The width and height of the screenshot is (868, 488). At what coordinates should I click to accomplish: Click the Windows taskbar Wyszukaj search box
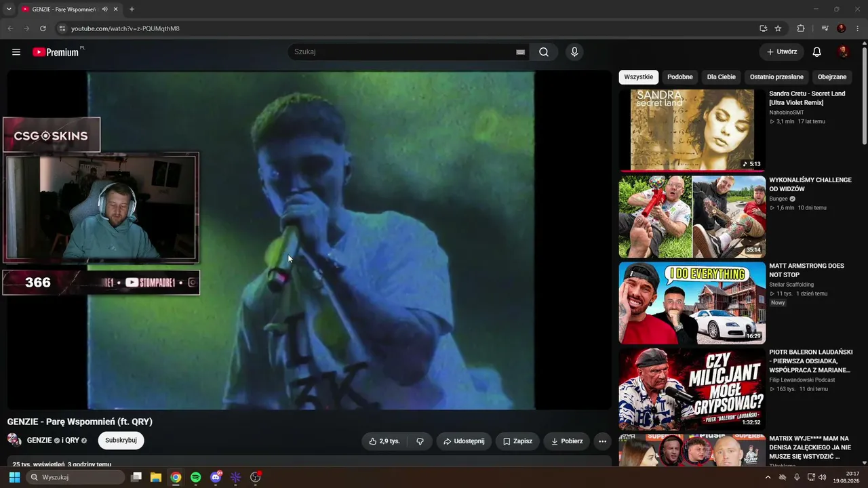(75, 477)
